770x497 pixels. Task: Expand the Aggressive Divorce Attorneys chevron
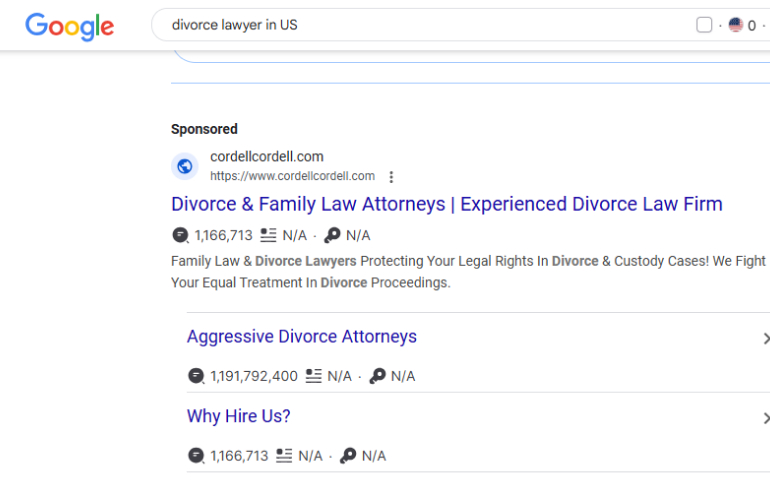click(766, 338)
